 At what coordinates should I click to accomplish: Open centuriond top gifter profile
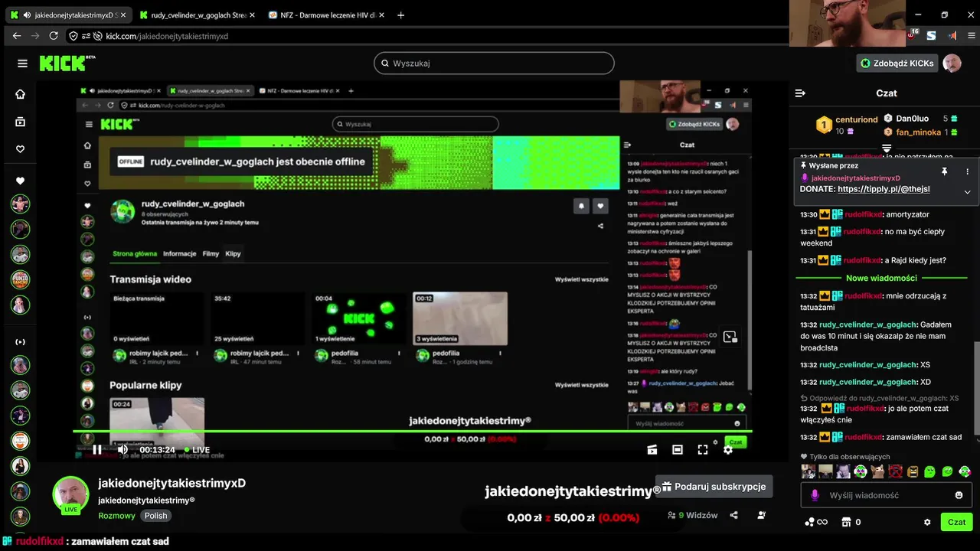coord(856,119)
